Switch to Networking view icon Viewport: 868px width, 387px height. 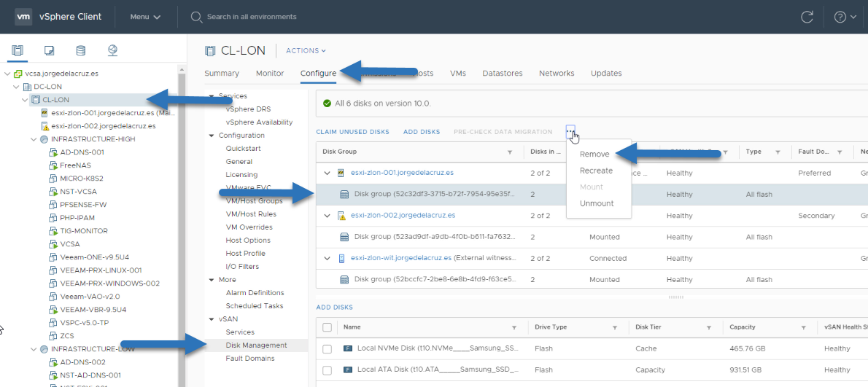click(112, 51)
